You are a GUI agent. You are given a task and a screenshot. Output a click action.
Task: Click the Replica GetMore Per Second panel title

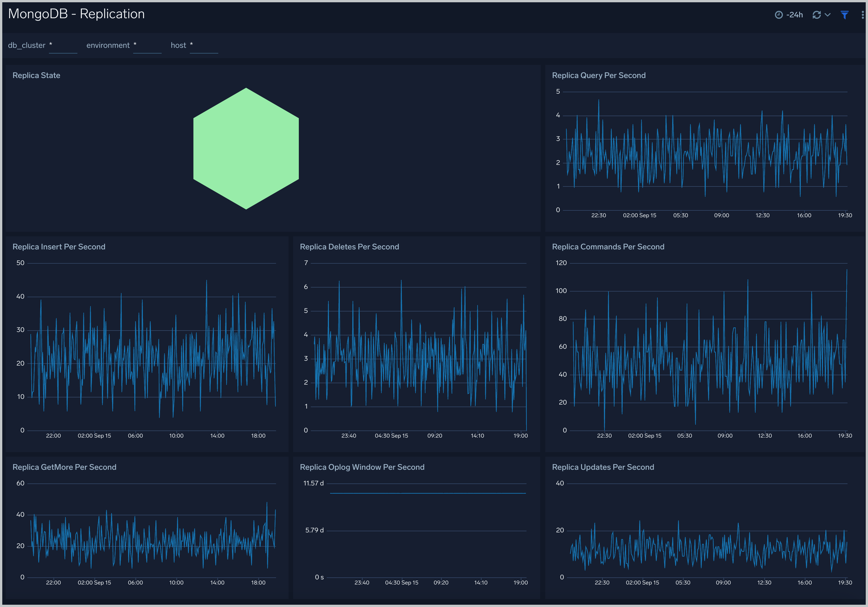64,467
